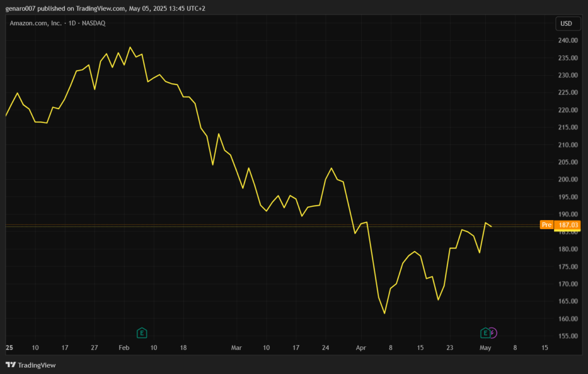Click the 160.00 price axis label
Viewport: 588px width, 374px height.
(x=567, y=319)
